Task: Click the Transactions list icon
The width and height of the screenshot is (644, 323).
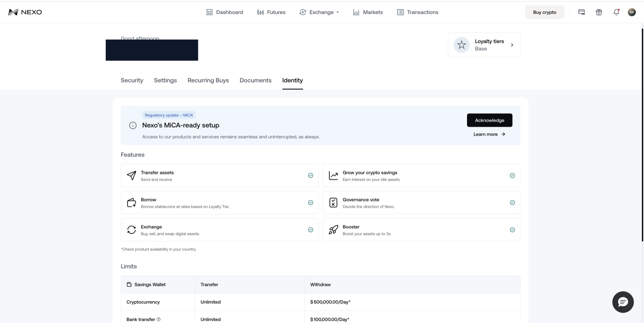Action: [x=400, y=12]
